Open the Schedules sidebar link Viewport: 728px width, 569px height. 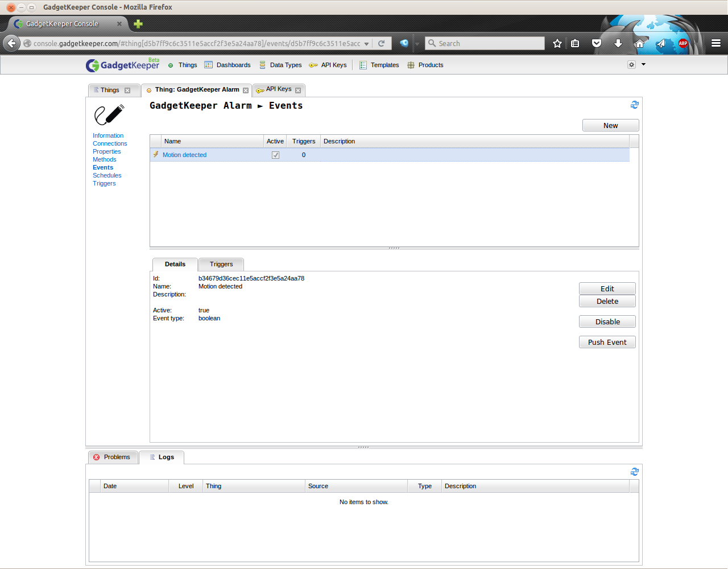point(107,175)
